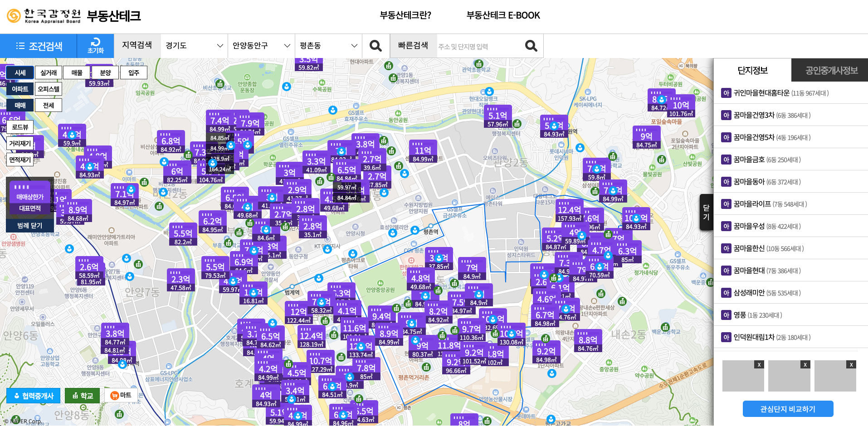Activate the 면적재기 area tool
Screen dimensions: 868x426
[20, 160]
